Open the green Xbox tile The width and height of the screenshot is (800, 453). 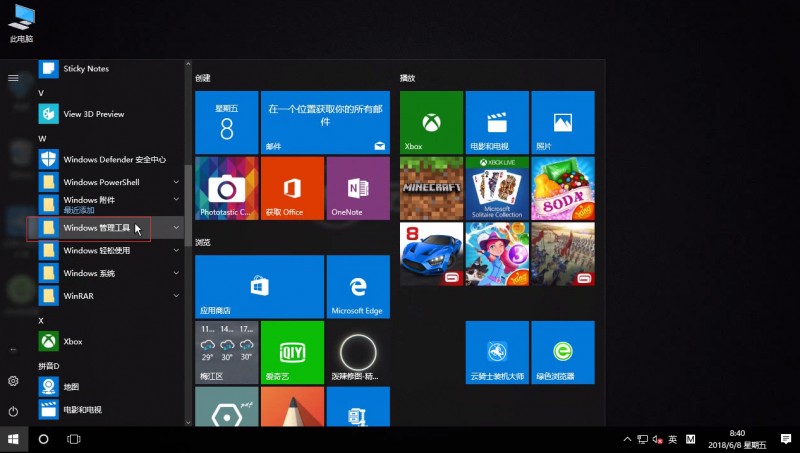[x=432, y=122]
